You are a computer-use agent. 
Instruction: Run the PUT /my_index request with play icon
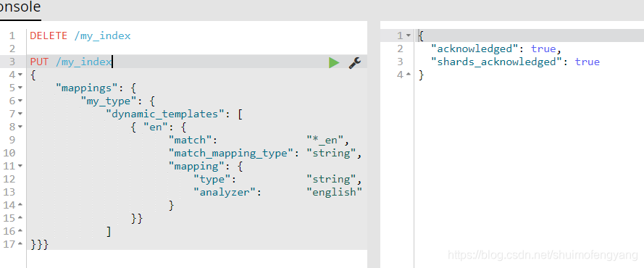click(334, 62)
